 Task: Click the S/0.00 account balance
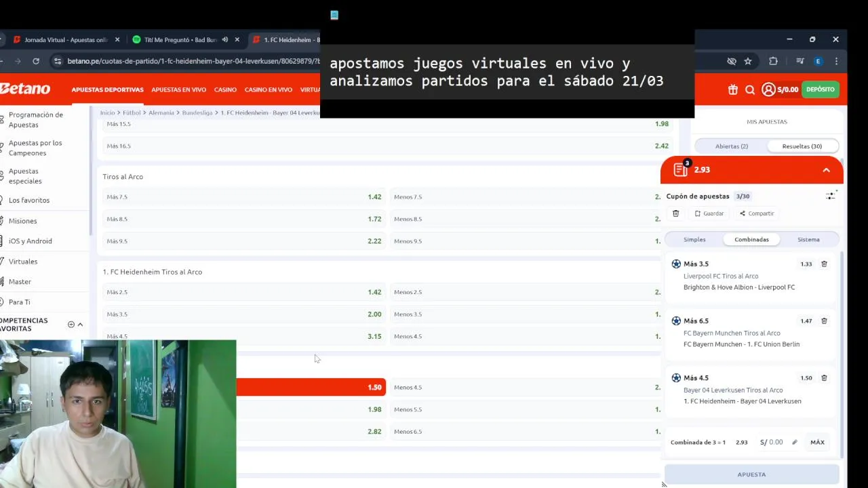788,89
